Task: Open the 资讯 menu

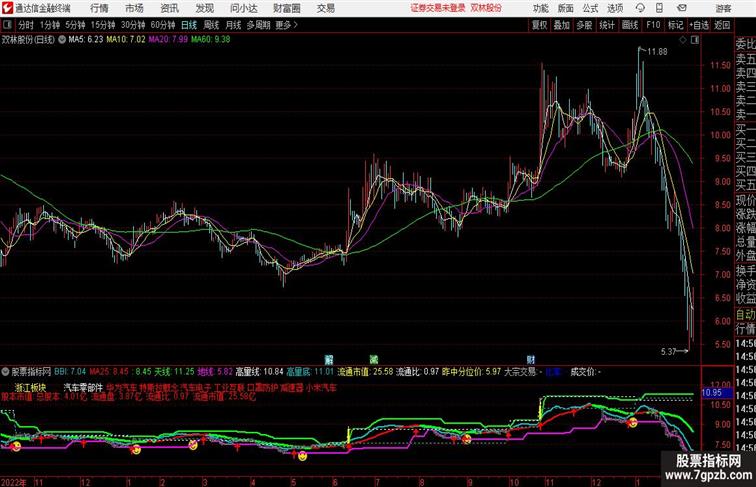Action: [169, 8]
